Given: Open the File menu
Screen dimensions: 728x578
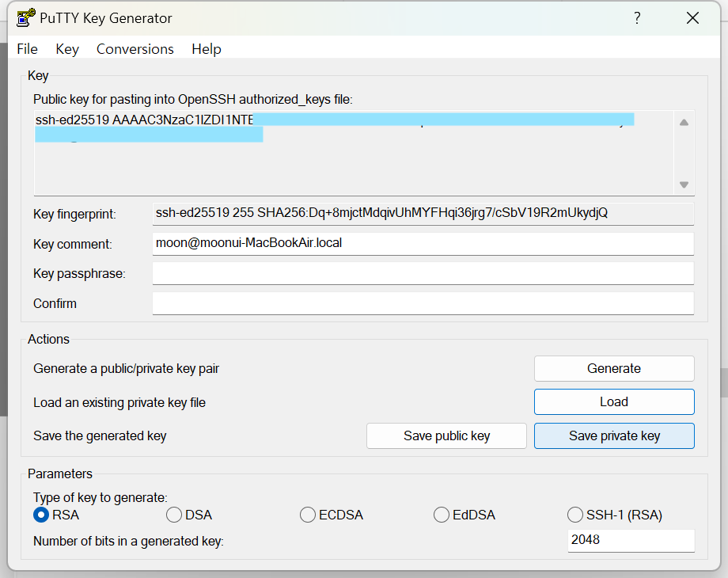Looking at the screenshot, I should tap(27, 49).
